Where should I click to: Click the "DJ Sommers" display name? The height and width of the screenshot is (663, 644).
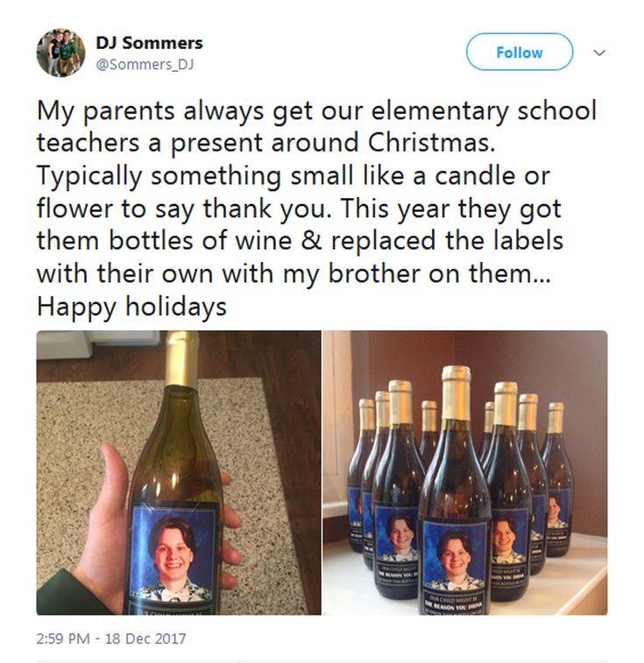(x=149, y=43)
